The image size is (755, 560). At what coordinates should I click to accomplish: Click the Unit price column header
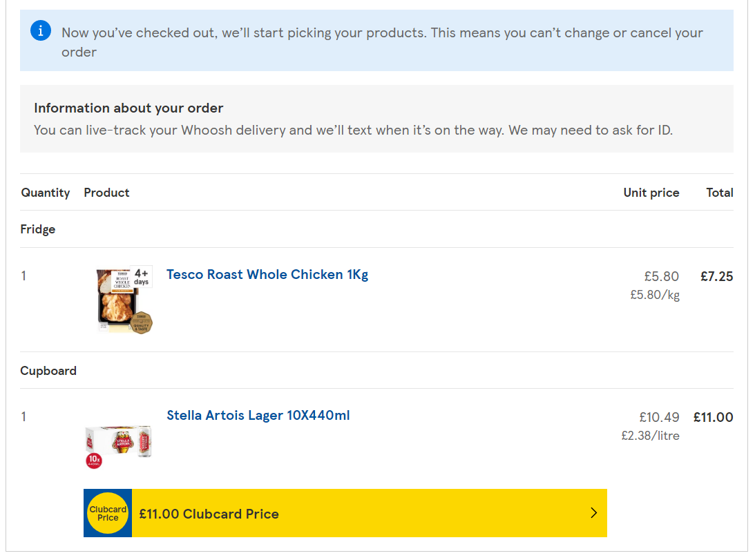(651, 193)
